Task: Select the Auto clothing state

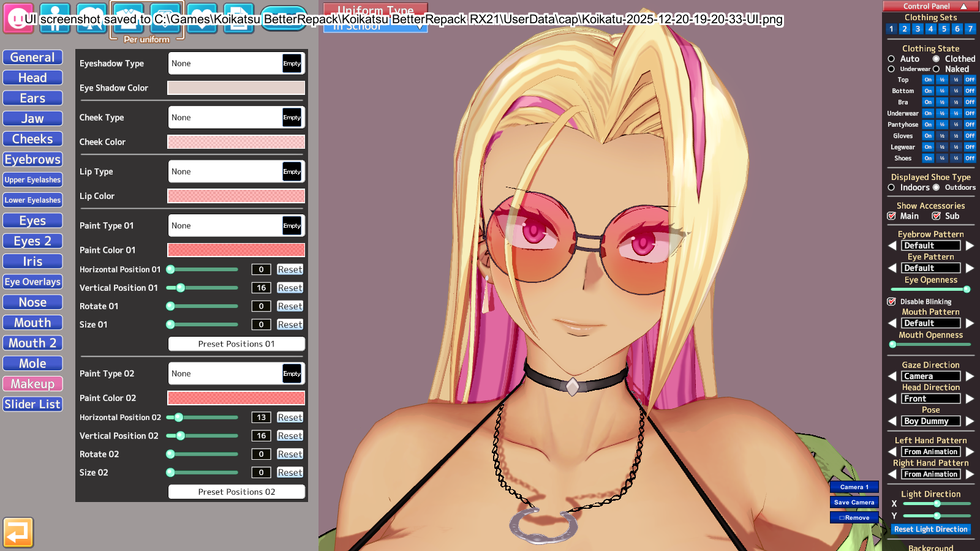Action: pos(892,59)
